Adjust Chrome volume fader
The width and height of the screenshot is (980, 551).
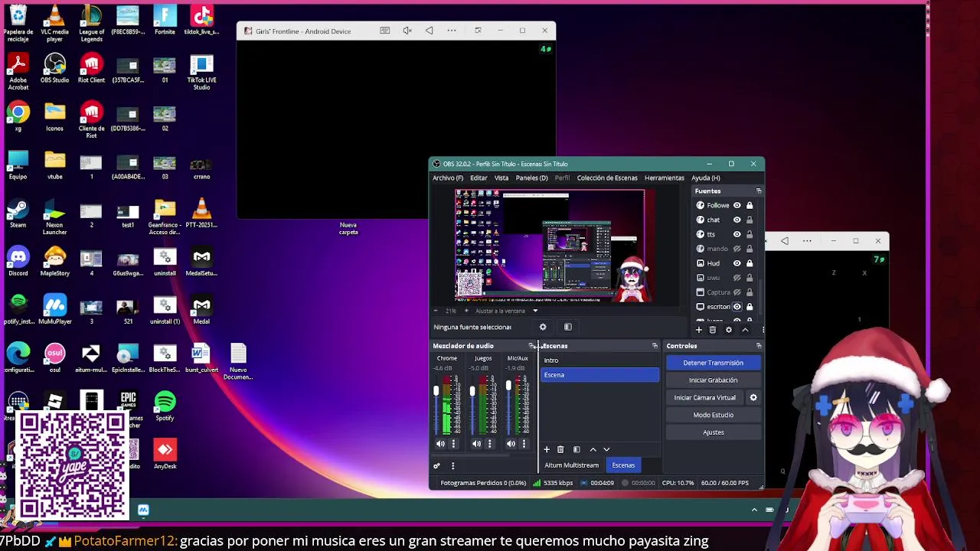436,392
